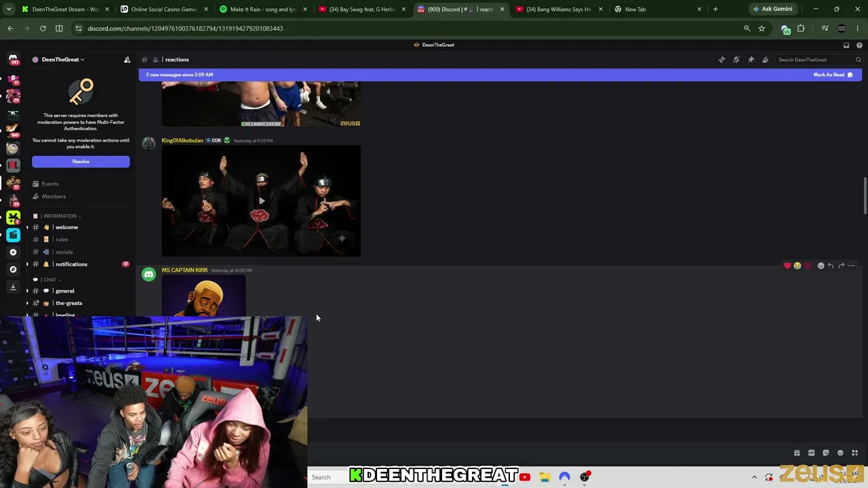Viewport: 868px width, 488px height.
Task: Click the gift icon in message bar
Action: coord(797,453)
